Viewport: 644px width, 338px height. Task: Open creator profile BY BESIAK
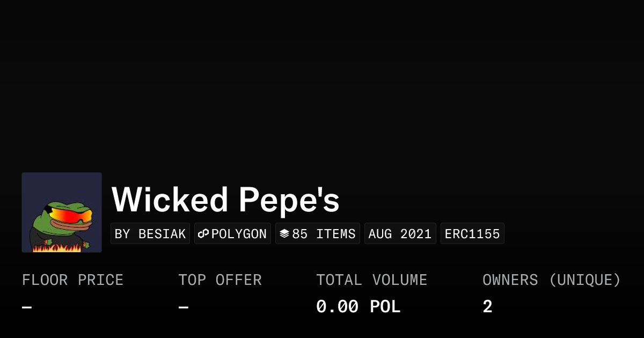pos(150,234)
